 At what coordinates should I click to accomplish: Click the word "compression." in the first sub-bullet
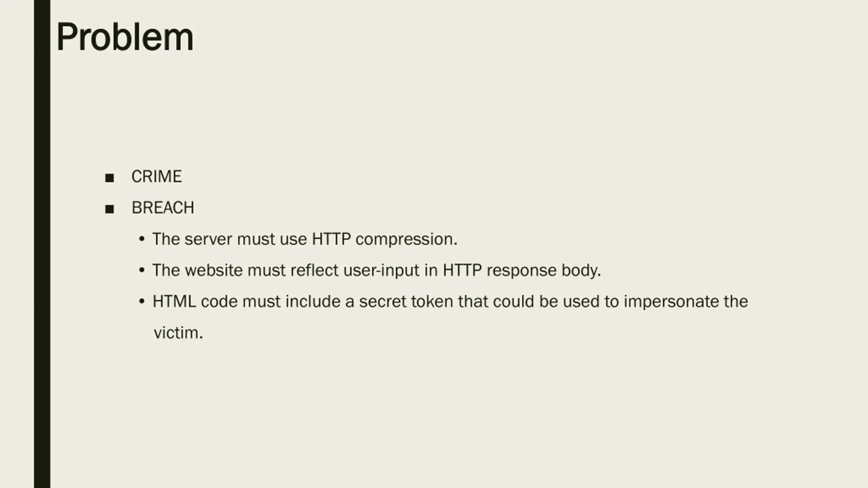click(x=407, y=240)
